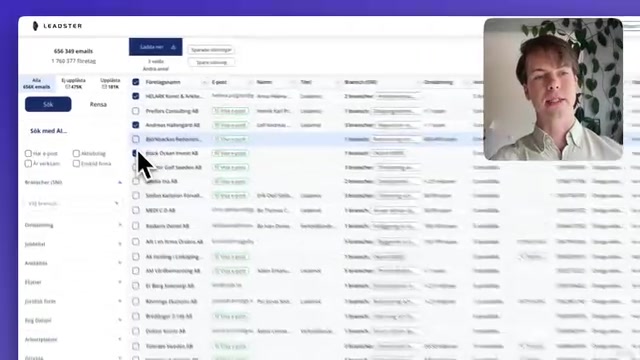Click Rensa to clear filters
The height and width of the screenshot is (360, 640).
pos(98,104)
